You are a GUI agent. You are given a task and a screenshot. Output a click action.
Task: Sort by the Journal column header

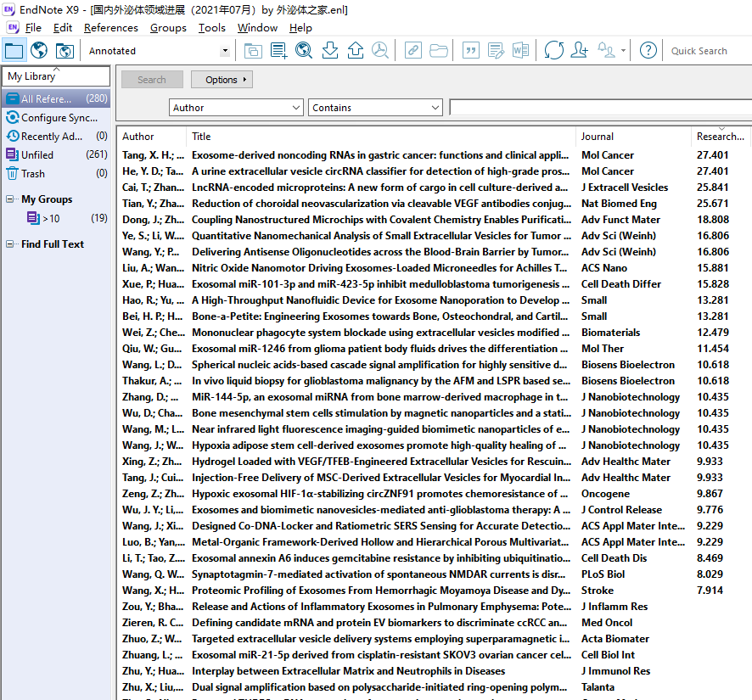[634, 136]
